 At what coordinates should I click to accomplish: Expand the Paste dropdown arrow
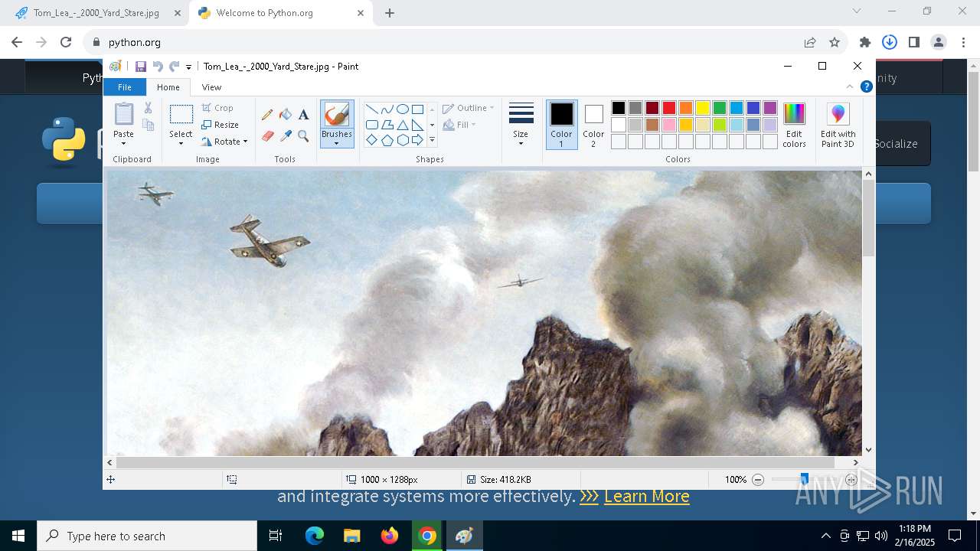click(x=123, y=143)
